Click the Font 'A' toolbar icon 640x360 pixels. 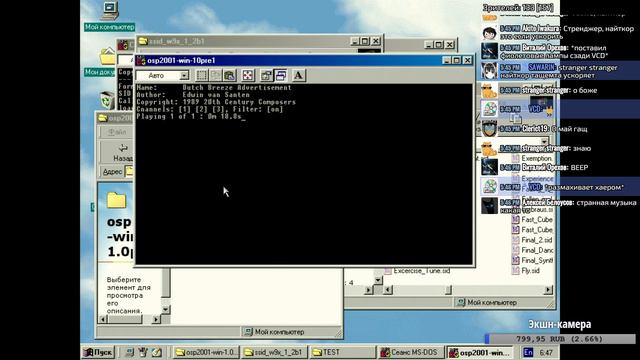click(x=298, y=76)
